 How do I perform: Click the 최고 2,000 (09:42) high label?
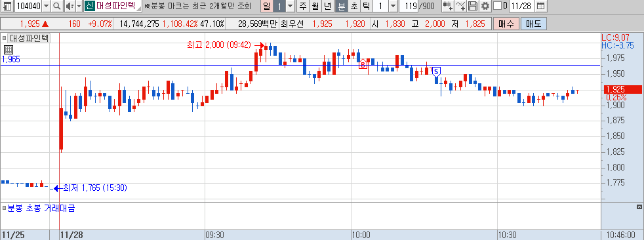click(x=218, y=45)
